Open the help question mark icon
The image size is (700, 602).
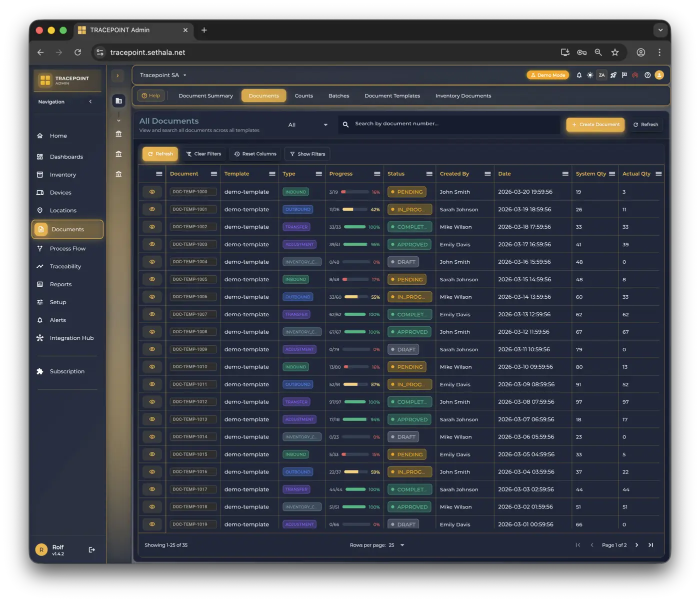[647, 75]
